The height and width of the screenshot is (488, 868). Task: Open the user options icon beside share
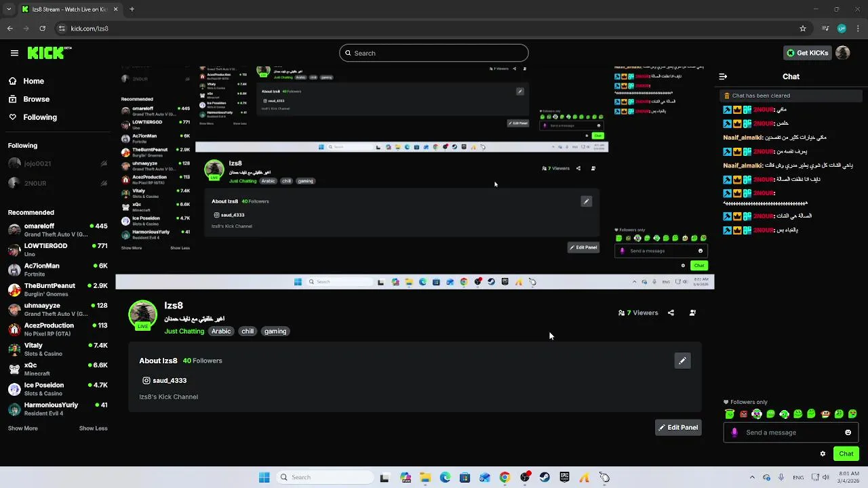(x=692, y=312)
